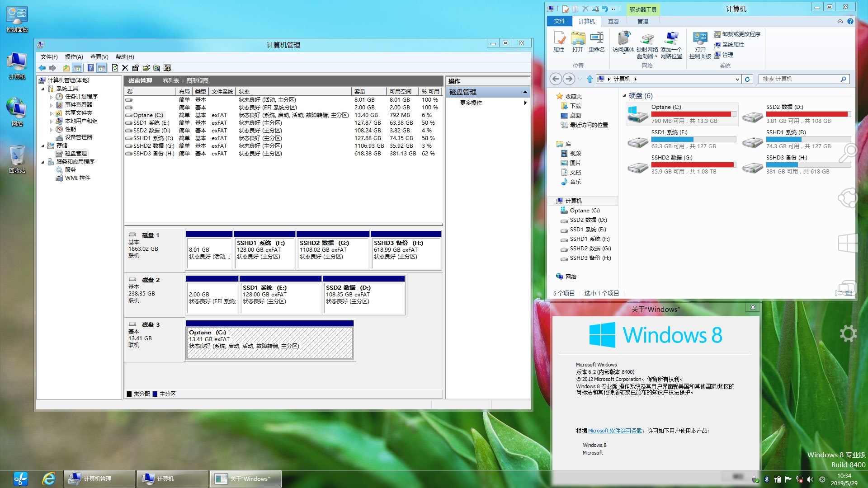Click the Explore magnifier toolbar icon
This screenshot has height=488, width=868.
156,68
